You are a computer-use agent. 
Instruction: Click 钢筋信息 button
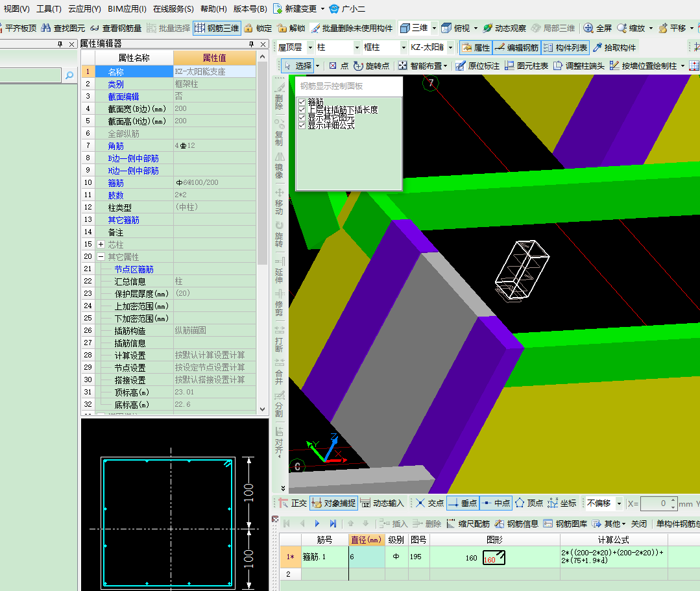coord(516,524)
